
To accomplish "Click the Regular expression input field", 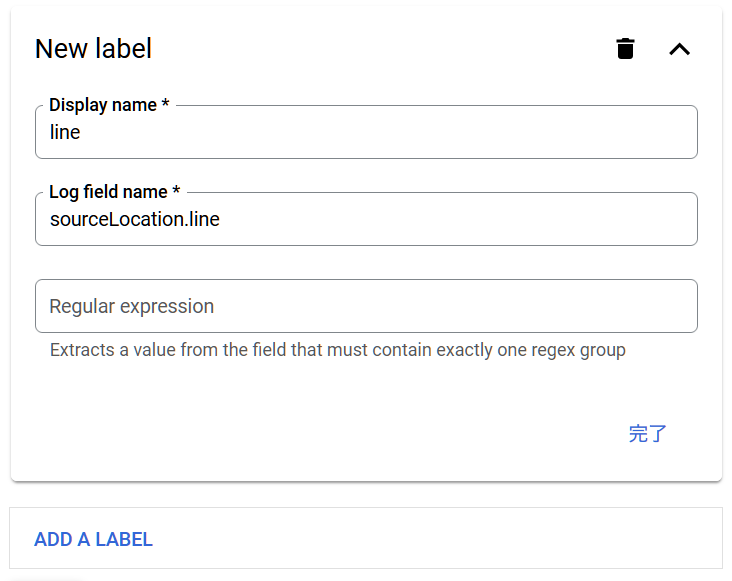I will click(x=366, y=306).
